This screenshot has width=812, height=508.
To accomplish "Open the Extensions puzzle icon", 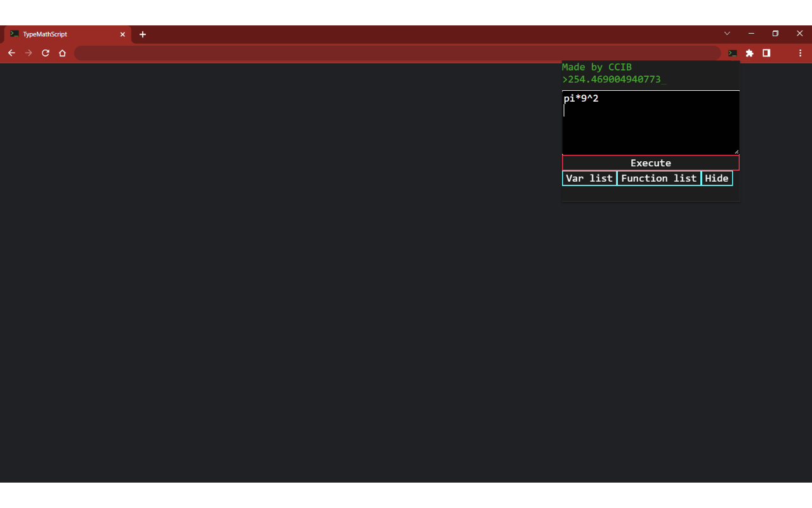I will [x=749, y=53].
